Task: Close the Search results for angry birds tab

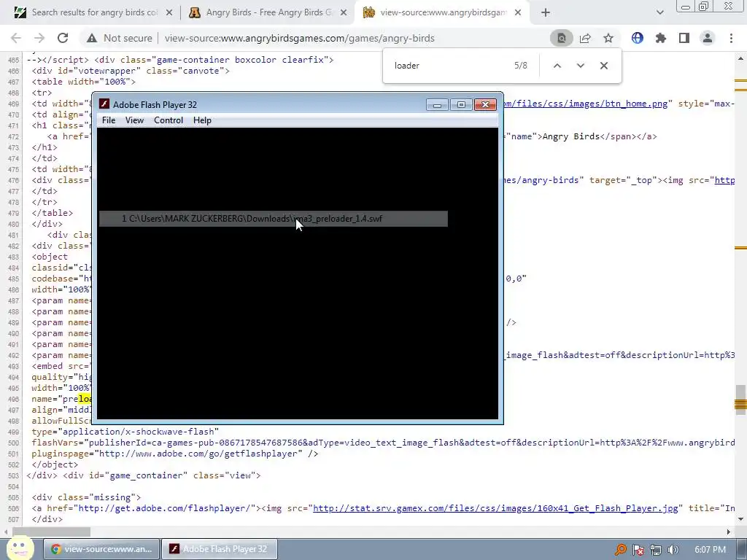Action: click(x=169, y=13)
